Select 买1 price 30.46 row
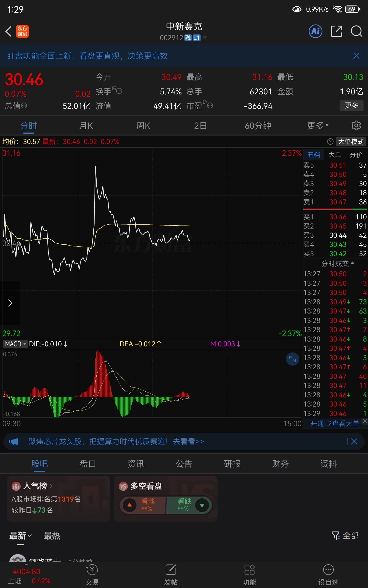 pos(335,217)
